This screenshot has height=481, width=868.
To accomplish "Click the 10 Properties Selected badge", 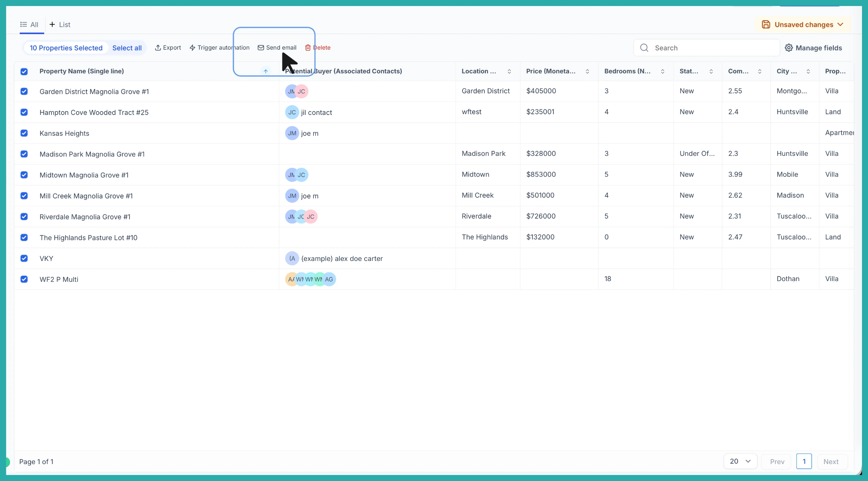I will [66, 48].
